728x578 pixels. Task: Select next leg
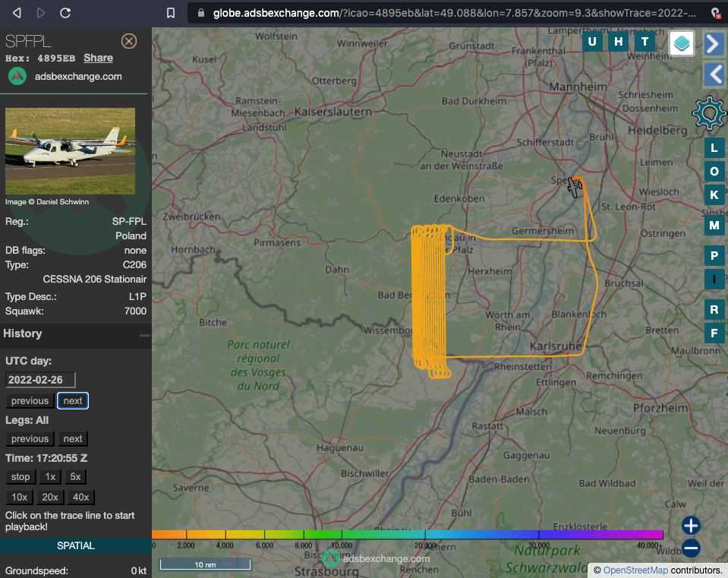(x=73, y=438)
